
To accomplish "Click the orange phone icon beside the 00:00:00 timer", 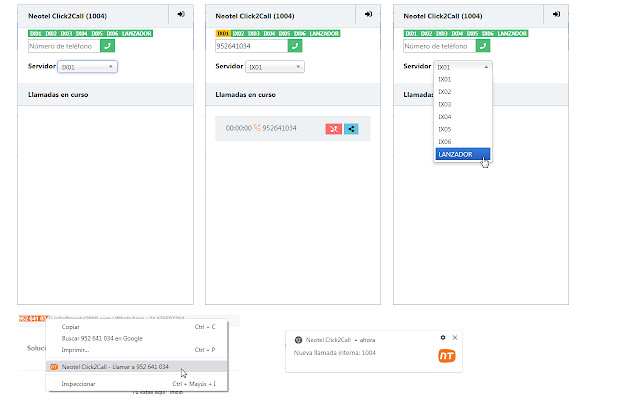I will coord(257,128).
